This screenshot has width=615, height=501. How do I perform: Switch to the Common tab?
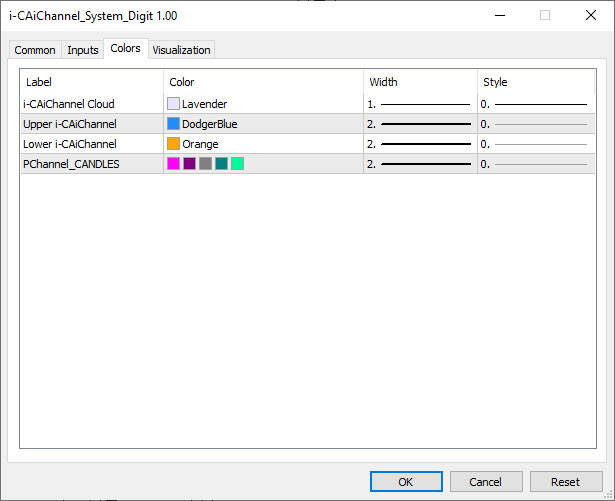click(x=35, y=50)
